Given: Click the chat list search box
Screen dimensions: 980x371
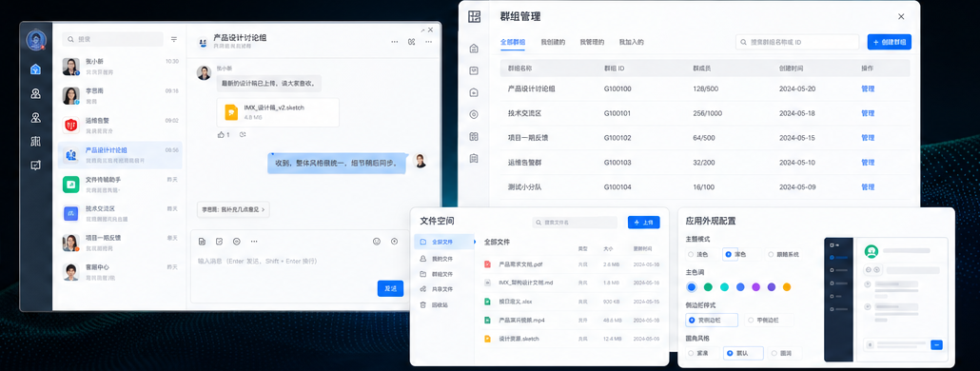Looking at the screenshot, I should point(112,39).
